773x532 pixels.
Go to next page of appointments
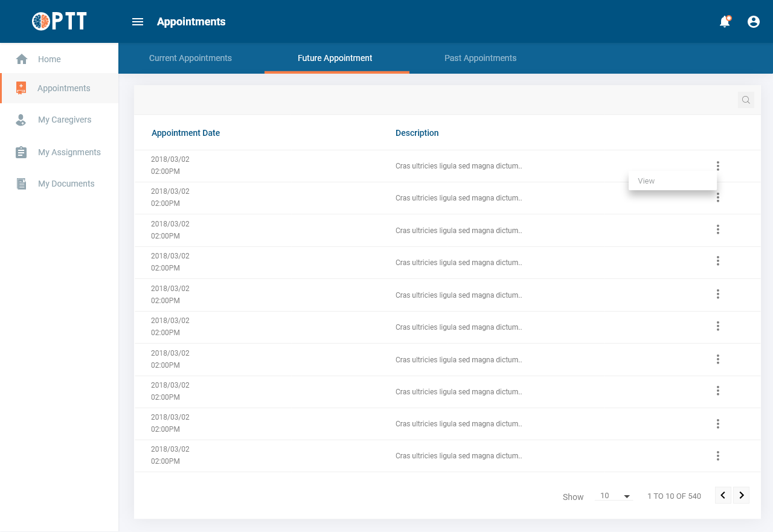click(x=742, y=495)
